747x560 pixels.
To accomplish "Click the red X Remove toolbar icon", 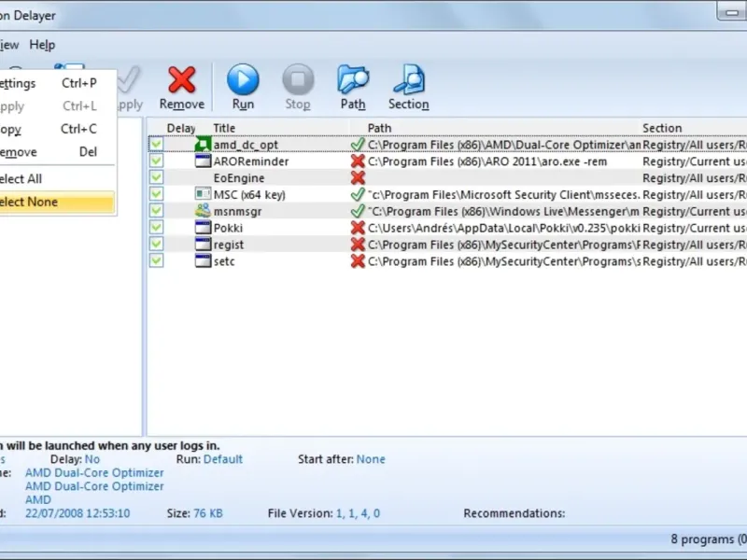I will 181,79.
